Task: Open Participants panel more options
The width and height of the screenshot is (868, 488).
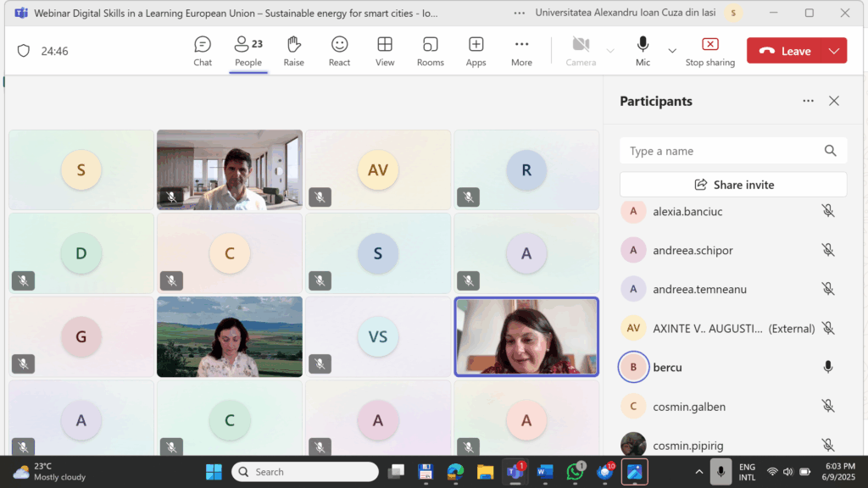Action: [808, 101]
